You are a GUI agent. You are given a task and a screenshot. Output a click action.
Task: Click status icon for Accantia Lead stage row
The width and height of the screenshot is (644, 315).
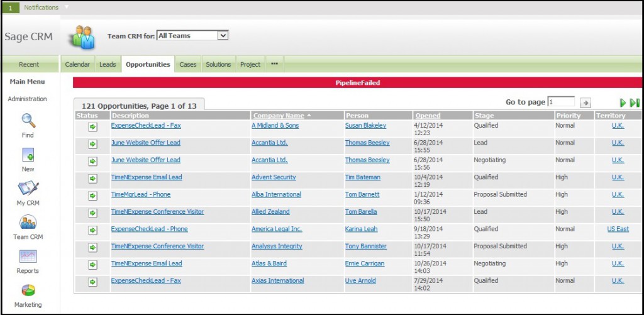[93, 144]
